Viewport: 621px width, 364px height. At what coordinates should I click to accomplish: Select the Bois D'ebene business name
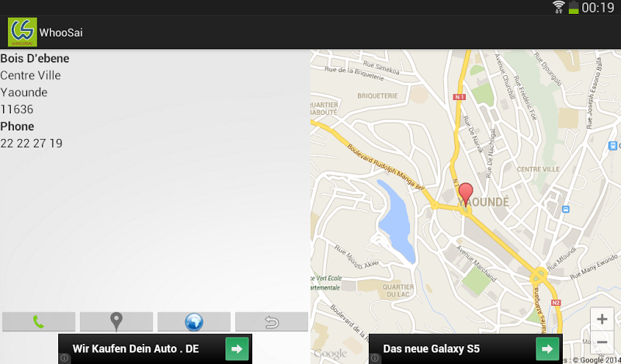(x=35, y=58)
